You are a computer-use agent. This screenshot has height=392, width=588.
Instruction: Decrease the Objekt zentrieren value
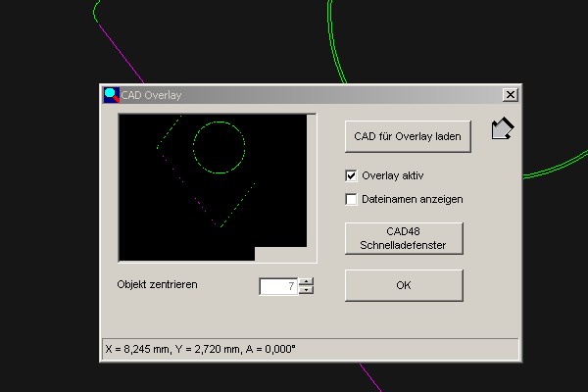(x=307, y=290)
